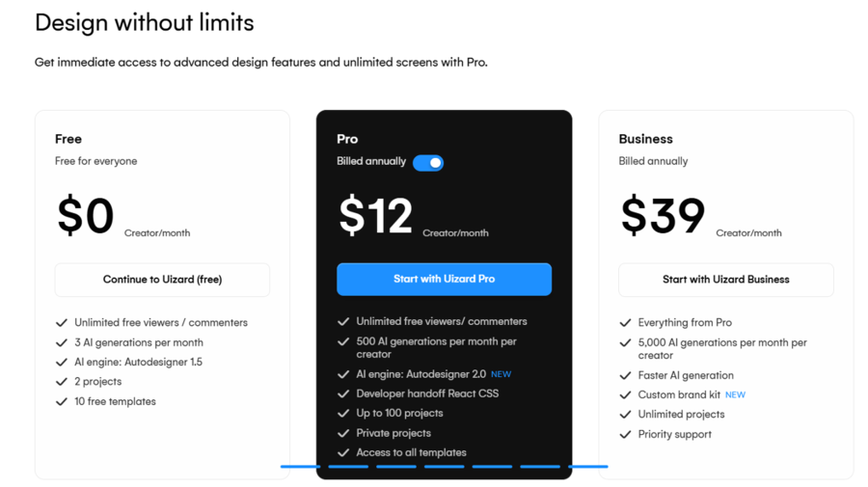The width and height of the screenshot is (868, 487).
Task: Click Start with Uizard Pro button
Action: [x=444, y=279]
